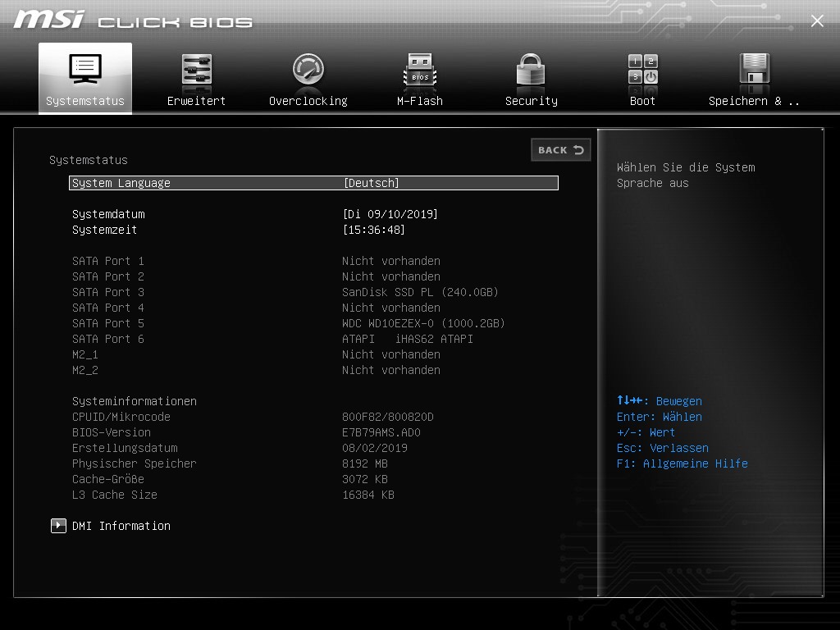Click the SATA Port 6 label
The width and height of the screenshot is (840, 630).
[108, 339]
